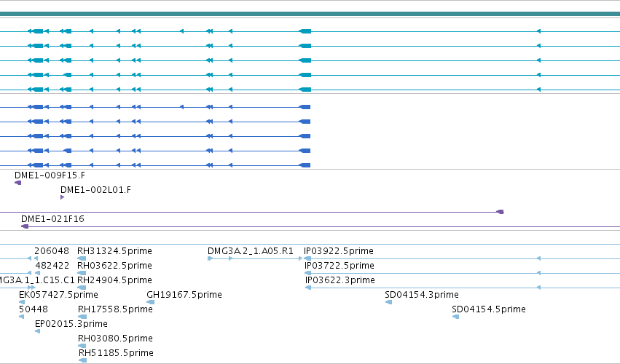Click the light-blue arrow glyph under SD04154.5prime

[455, 317]
